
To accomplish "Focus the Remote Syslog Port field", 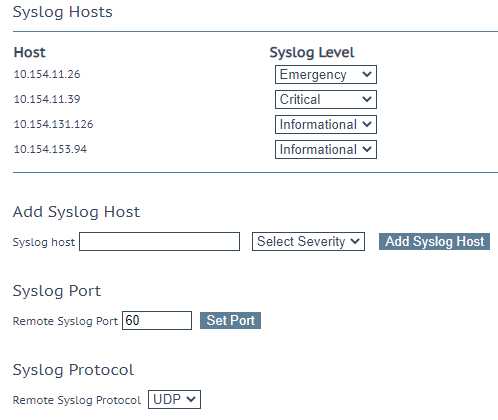I will [157, 320].
